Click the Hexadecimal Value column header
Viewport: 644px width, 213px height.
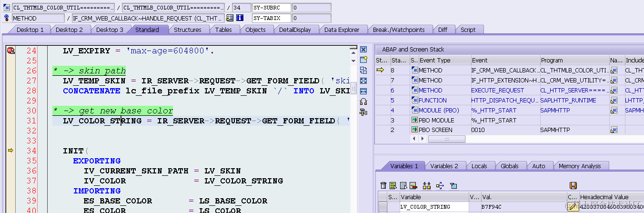click(x=611, y=197)
